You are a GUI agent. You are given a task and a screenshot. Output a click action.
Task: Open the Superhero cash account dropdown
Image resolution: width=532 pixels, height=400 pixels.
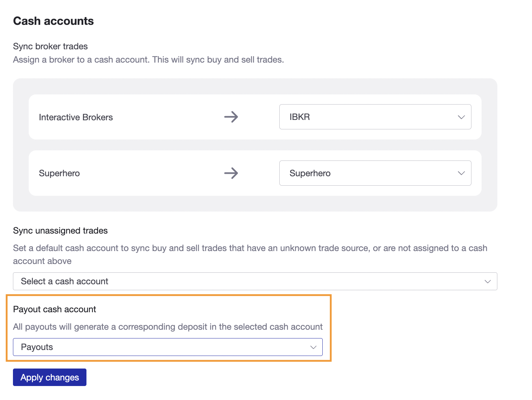coord(375,173)
